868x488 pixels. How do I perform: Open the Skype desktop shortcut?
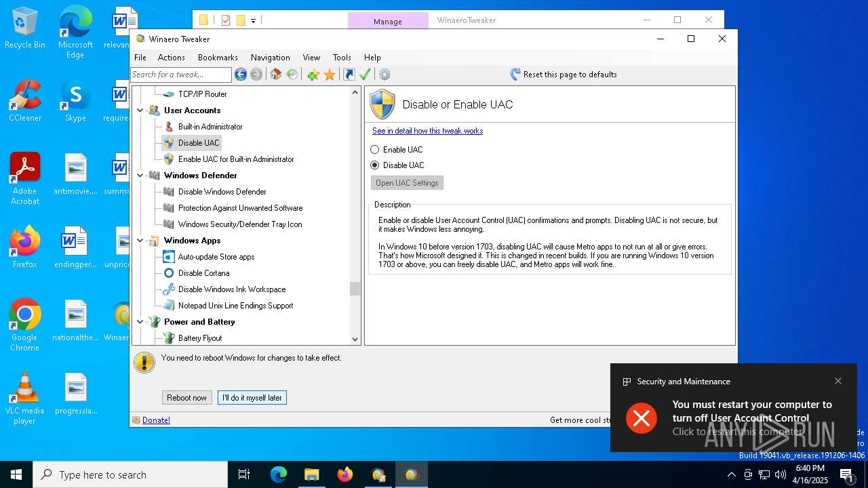pos(75,101)
